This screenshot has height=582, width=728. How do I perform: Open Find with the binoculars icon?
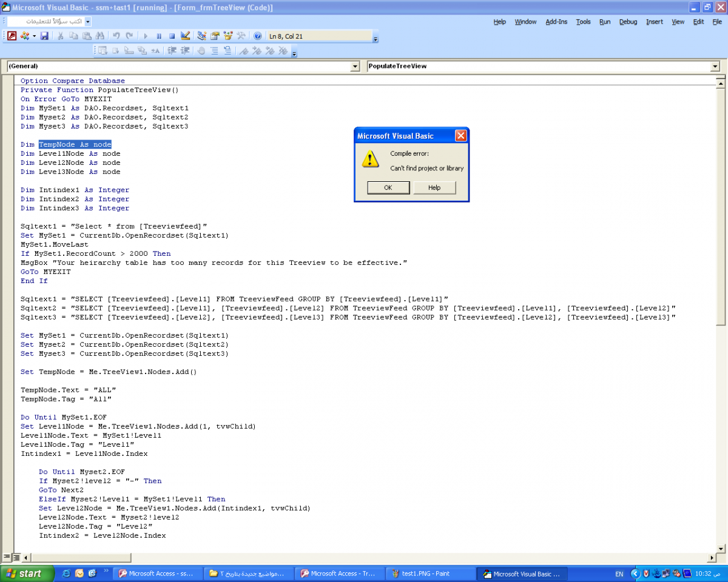click(x=100, y=36)
